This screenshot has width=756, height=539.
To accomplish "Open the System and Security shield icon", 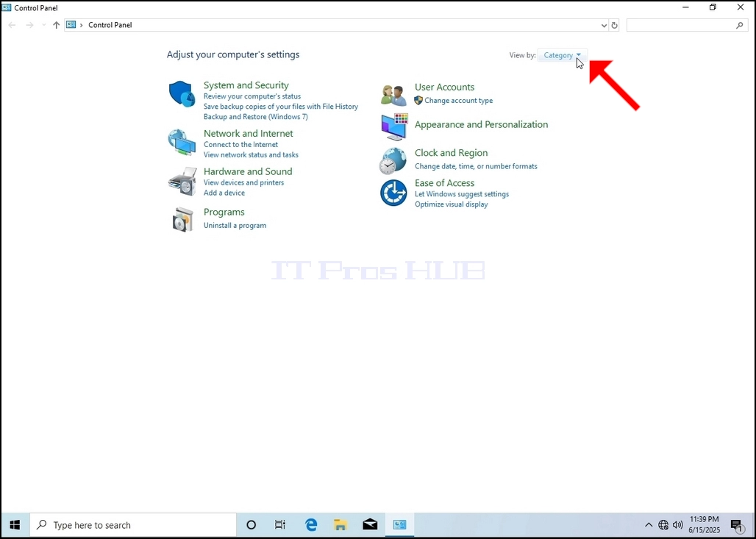I will tap(182, 94).
